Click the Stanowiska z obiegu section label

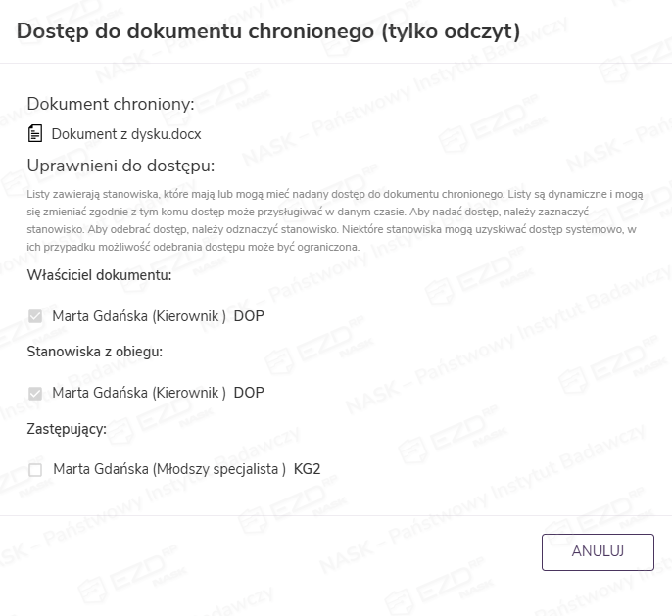(94, 351)
